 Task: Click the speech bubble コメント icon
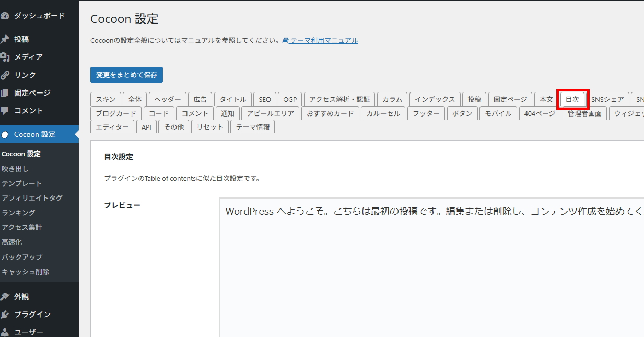[5, 111]
